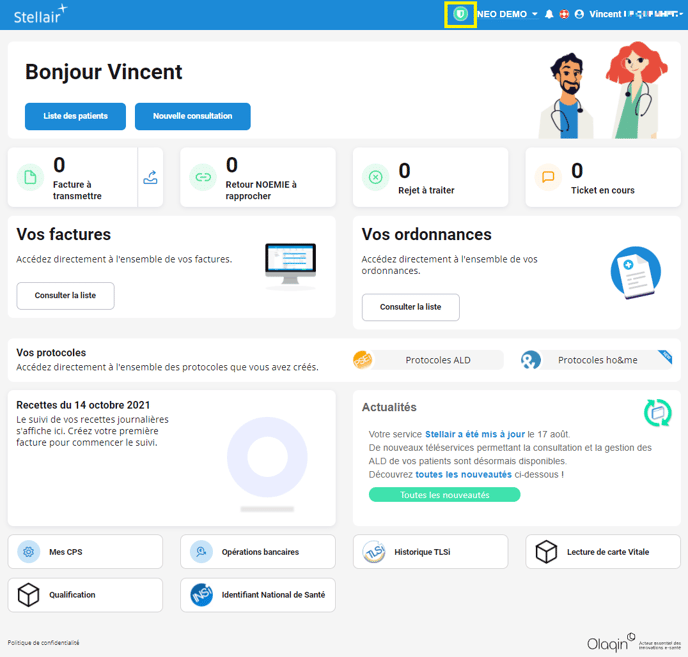The width and height of the screenshot is (688, 657).
Task: Click the user account avatar icon
Action: click(579, 14)
